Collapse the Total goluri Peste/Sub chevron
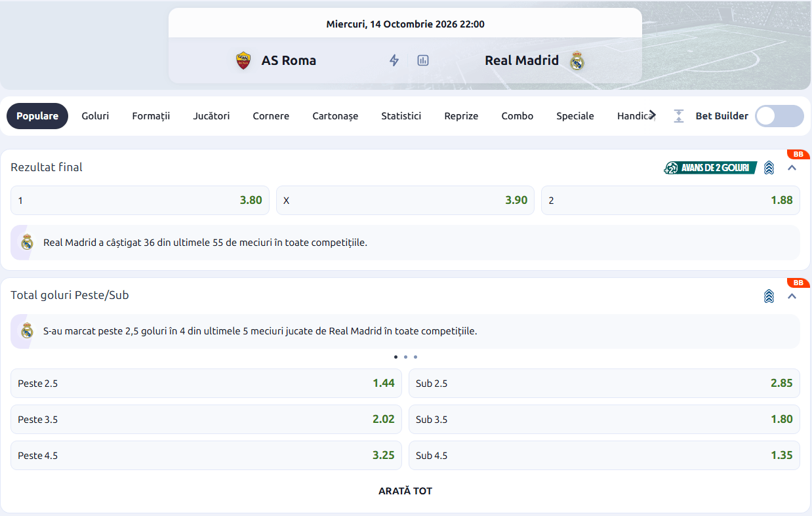The width and height of the screenshot is (812, 516). coord(792,296)
